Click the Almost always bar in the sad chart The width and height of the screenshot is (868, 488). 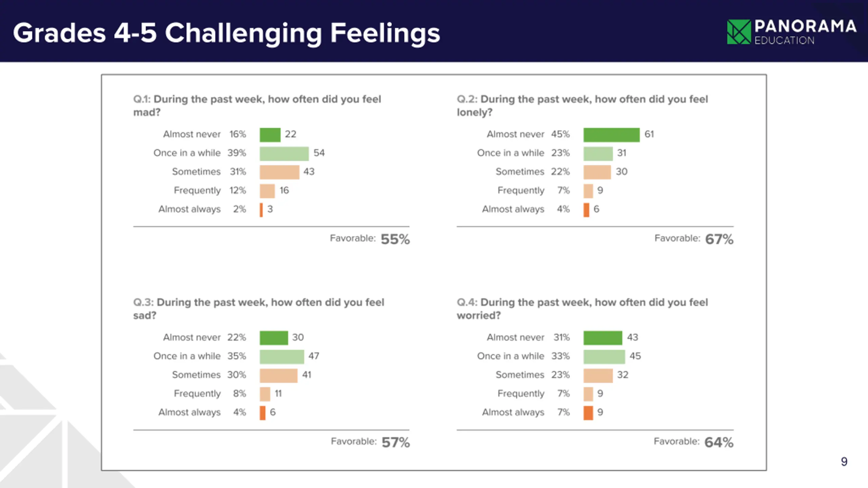click(262, 412)
